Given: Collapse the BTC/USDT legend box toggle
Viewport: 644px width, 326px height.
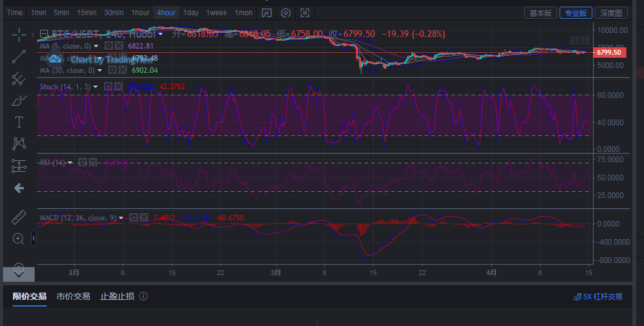Looking at the screenshot, I should 44,35.
